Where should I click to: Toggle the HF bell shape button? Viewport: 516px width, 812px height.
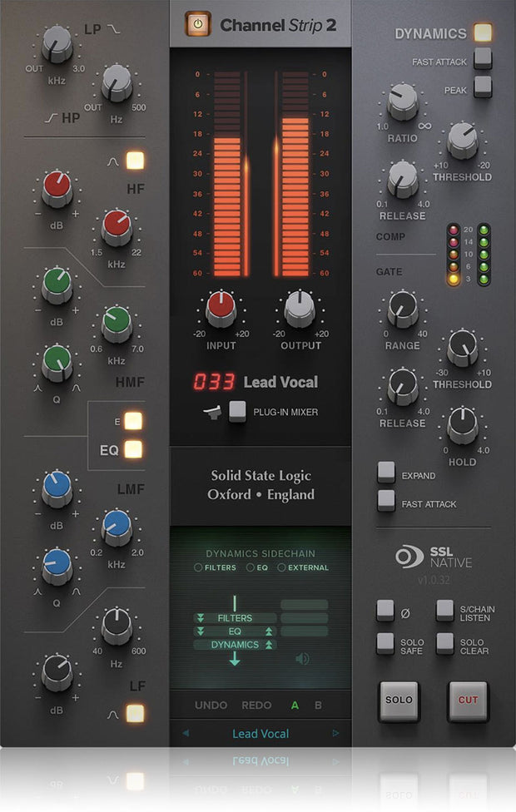[135, 161]
